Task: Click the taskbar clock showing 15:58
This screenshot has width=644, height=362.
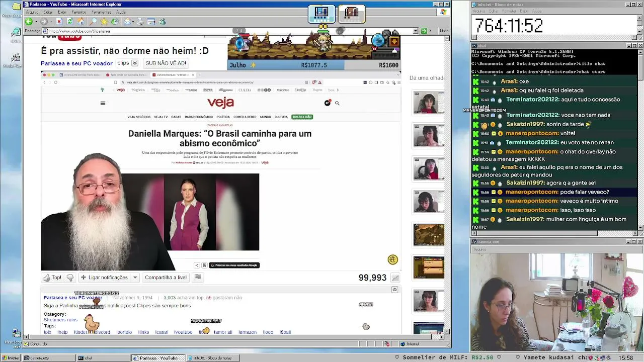Action: point(626,358)
